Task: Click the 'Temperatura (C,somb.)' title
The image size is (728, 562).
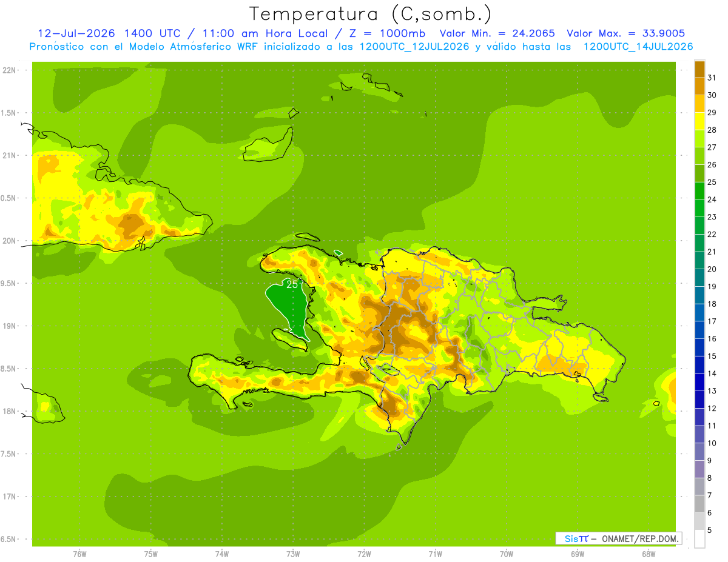Action: [x=370, y=14]
